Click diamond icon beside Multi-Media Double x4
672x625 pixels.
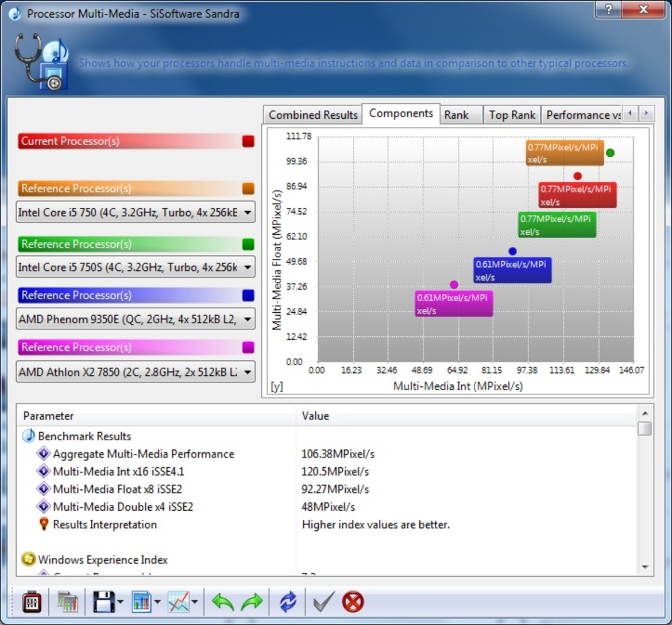point(43,506)
